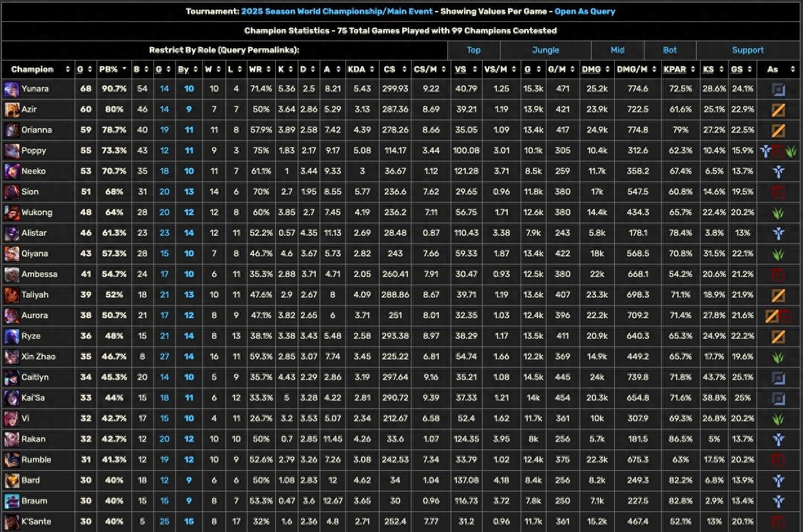Click the Top role icon in Sion's row

(x=778, y=193)
